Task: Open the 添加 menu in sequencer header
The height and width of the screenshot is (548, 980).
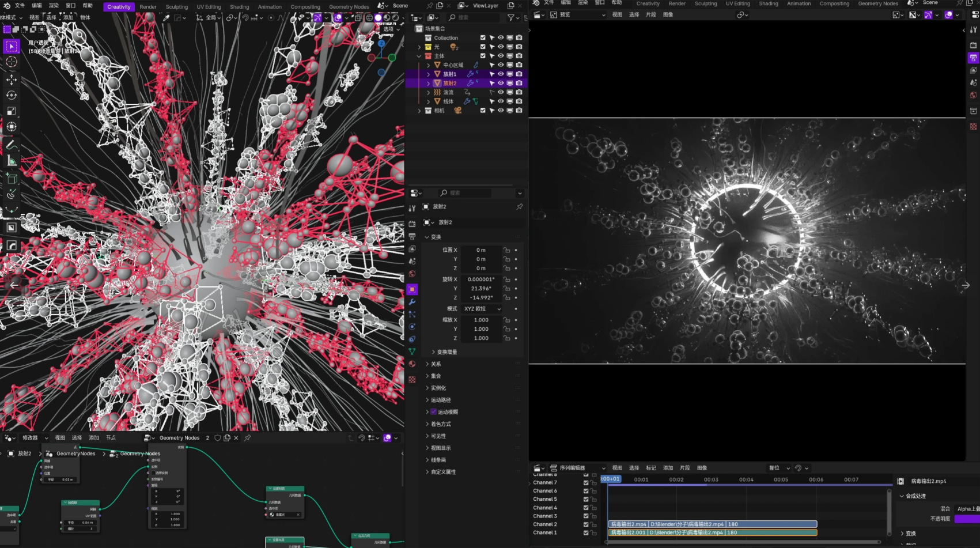Action: click(668, 468)
